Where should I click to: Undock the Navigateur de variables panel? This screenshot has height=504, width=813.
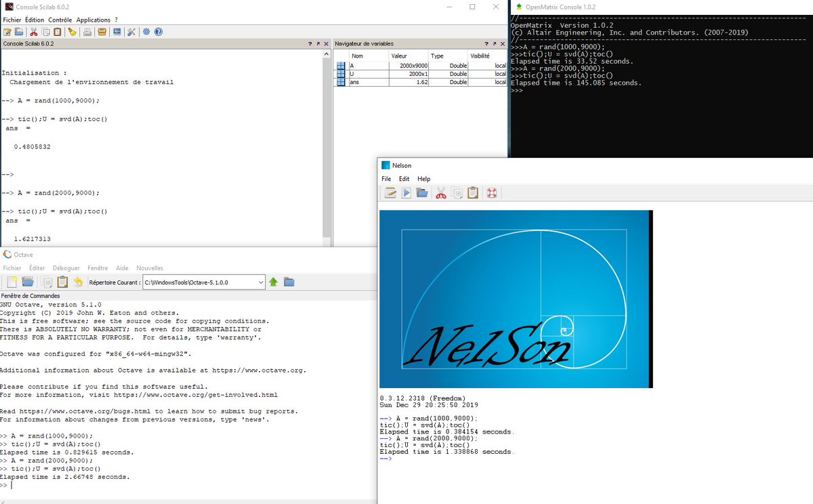(x=493, y=43)
